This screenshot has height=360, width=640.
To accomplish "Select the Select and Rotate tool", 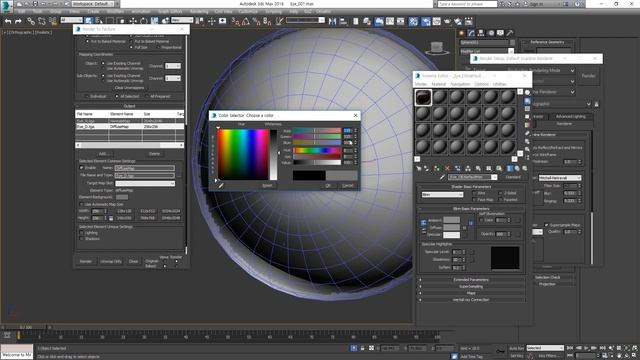I will (143, 21).
